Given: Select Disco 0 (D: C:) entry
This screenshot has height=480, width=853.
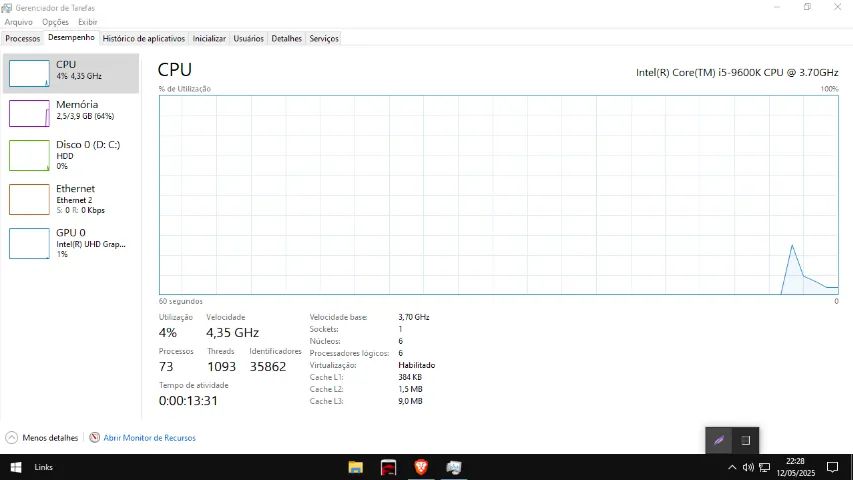Looking at the screenshot, I should pos(71,155).
